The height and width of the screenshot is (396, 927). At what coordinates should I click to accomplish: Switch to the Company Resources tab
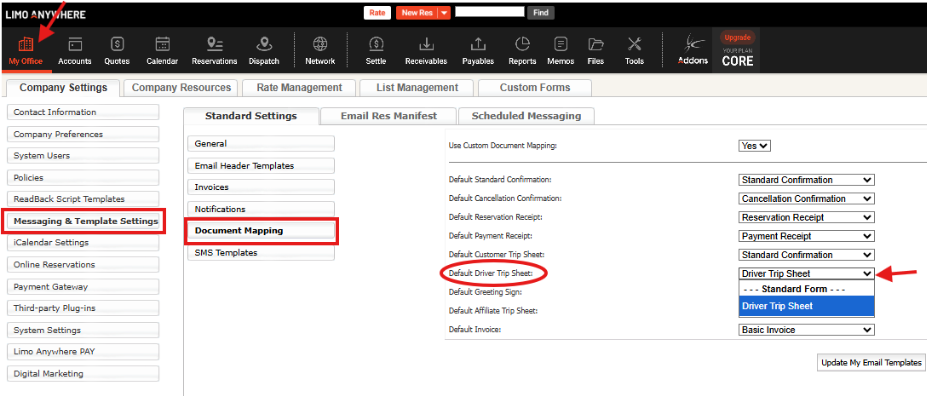pos(181,87)
